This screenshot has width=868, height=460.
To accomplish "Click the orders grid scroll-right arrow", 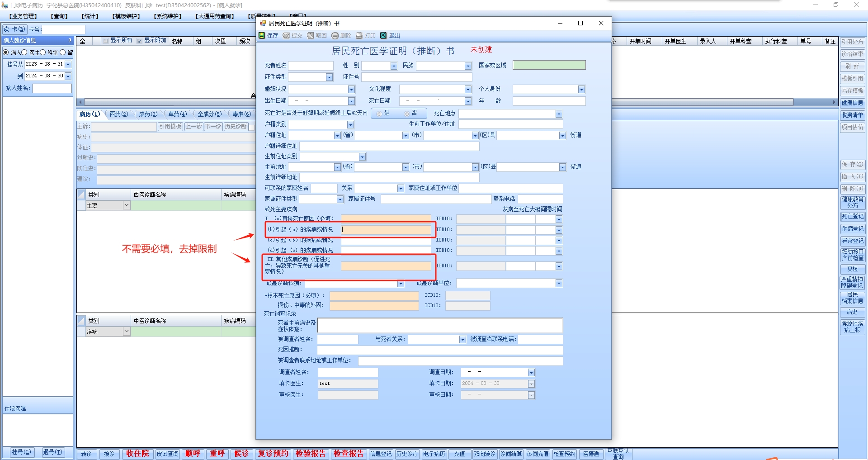I will click(x=835, y=102).
